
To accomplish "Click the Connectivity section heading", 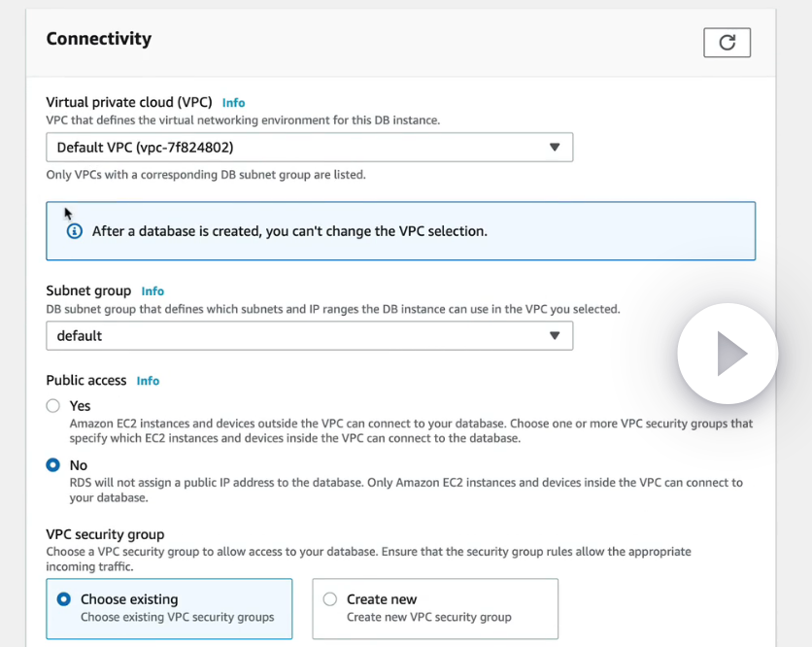I will [99, 39].
